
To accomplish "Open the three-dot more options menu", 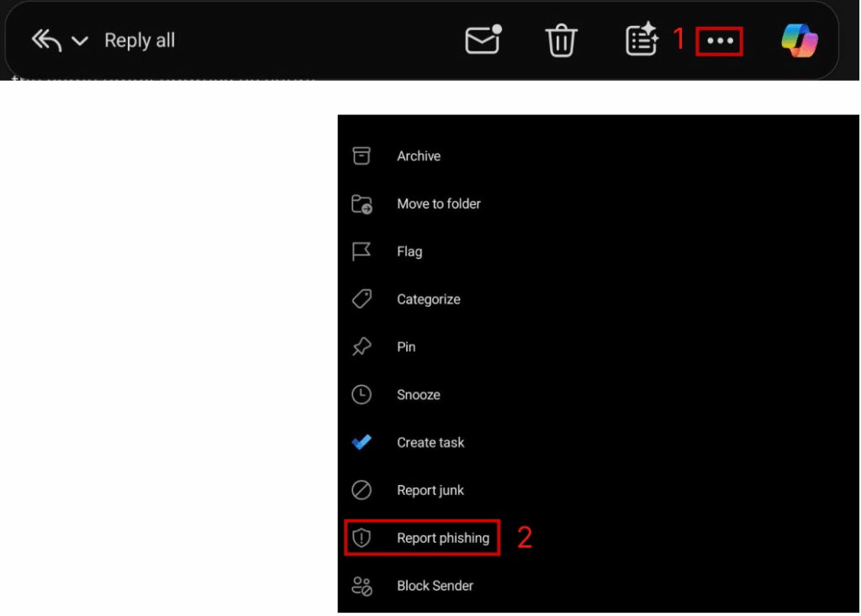I will pos(720,40).
